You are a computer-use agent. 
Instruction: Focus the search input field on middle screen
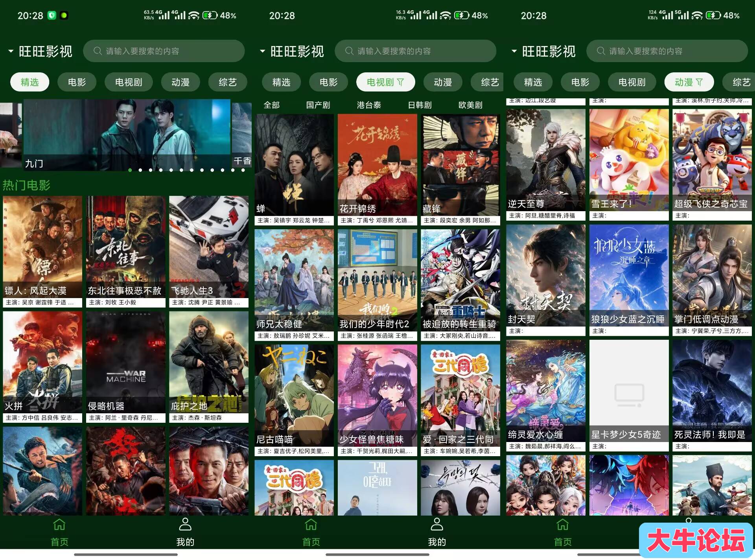pyautogui.click(x=415, y=51)
